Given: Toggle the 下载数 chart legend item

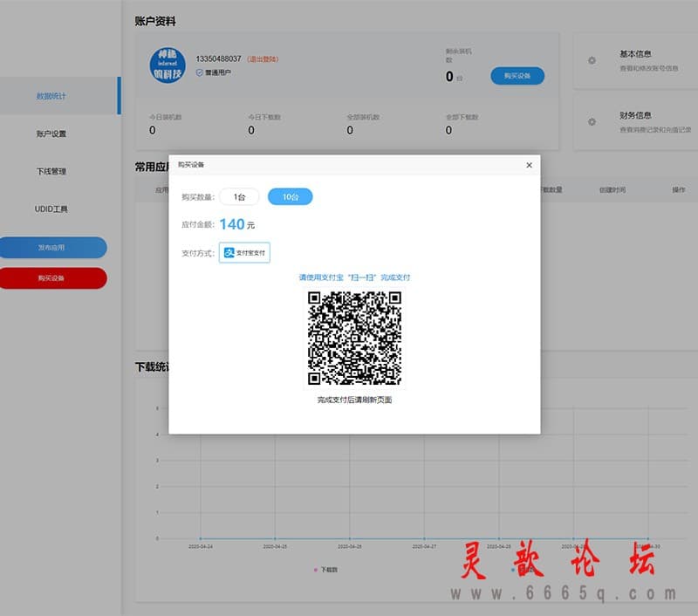Looking at the screenshot, I should pos(325,570).
